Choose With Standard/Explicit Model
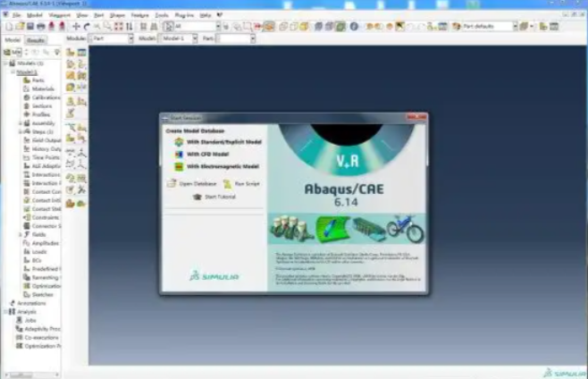 (x=224, y=142)
